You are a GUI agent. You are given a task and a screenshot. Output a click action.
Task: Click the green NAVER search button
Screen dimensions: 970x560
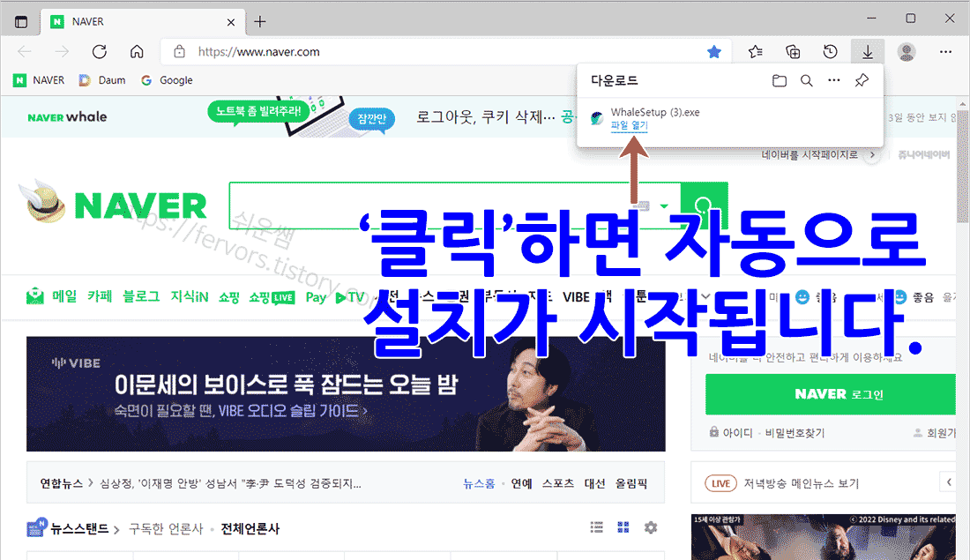704,205
